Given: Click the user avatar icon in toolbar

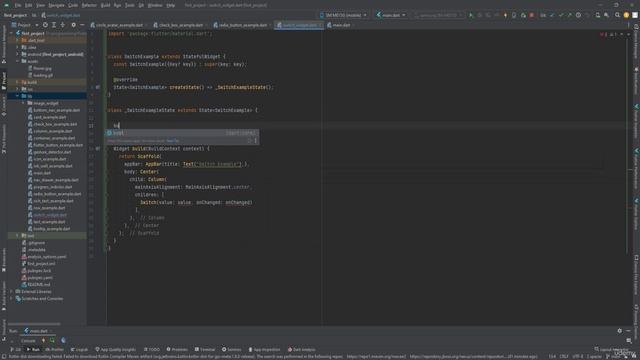Looking at the screenshot, I should coord(626,15).
